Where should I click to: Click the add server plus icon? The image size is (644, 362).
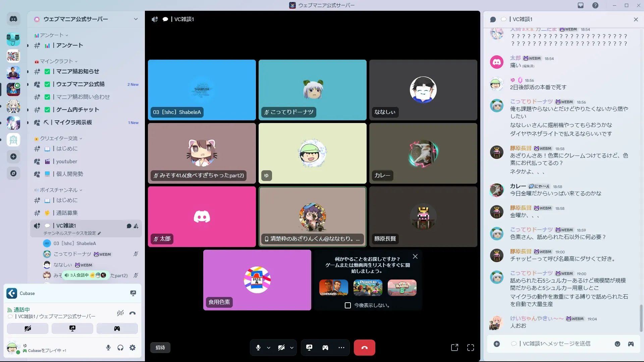(x=13, y=157)
